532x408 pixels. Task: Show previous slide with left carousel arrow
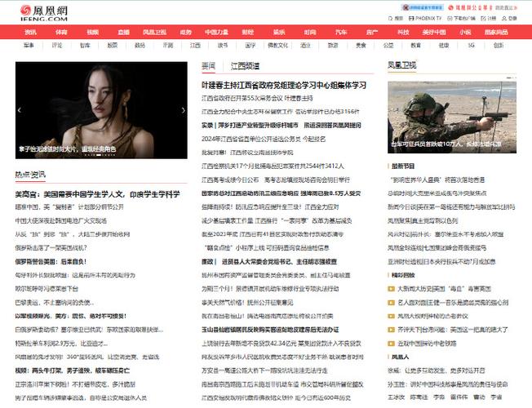pos(20,110)
